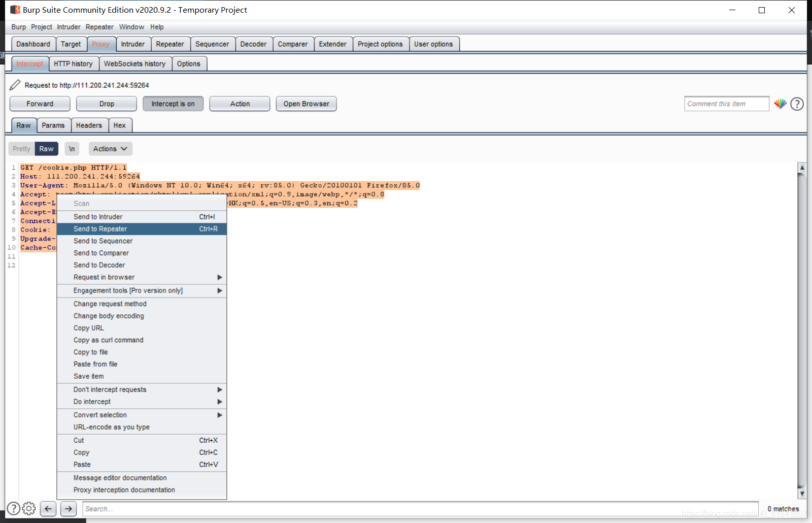Click the Search input field
812x523 pixels.
421,509
